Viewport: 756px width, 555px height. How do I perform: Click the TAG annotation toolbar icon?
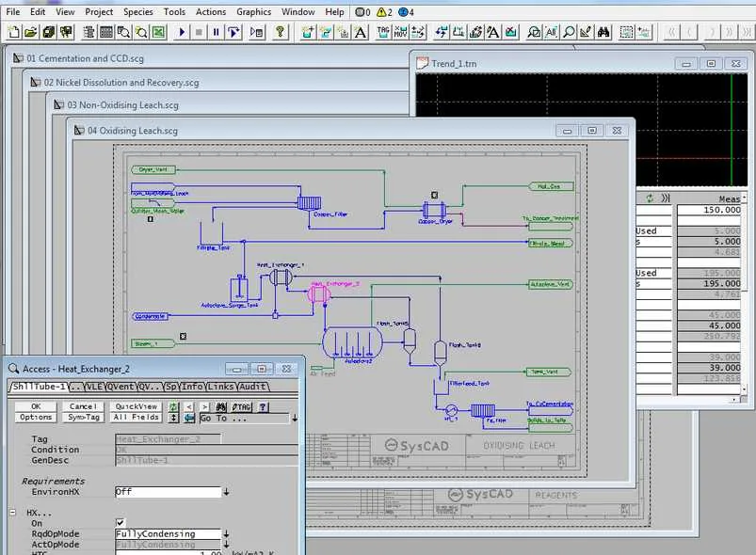[383, 32]
